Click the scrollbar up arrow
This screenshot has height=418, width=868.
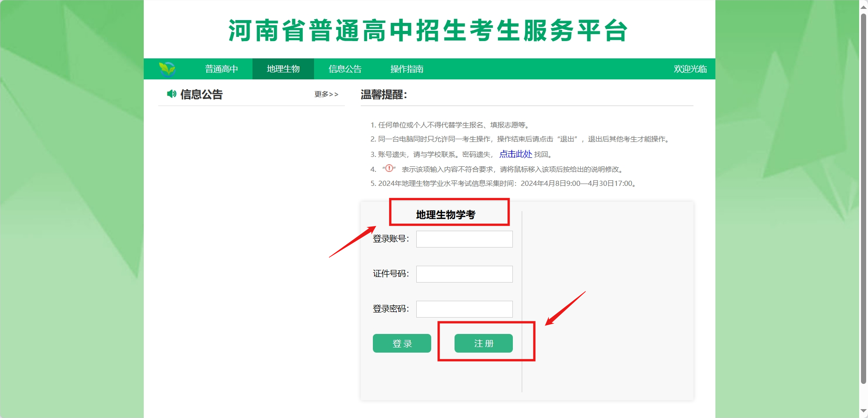coord(863,4)
